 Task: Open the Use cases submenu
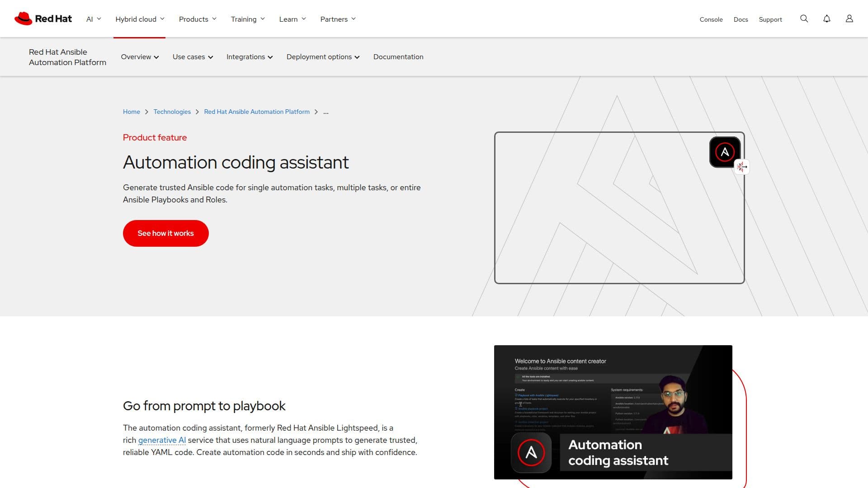point(193,57)
